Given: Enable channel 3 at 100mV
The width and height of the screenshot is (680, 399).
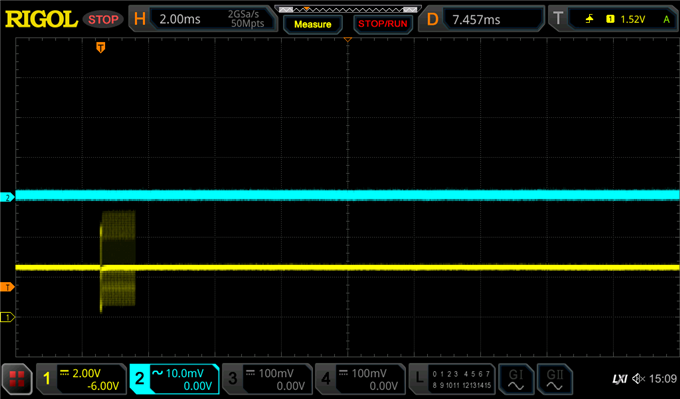Looking at the screenshot, I should pos(267,379).
